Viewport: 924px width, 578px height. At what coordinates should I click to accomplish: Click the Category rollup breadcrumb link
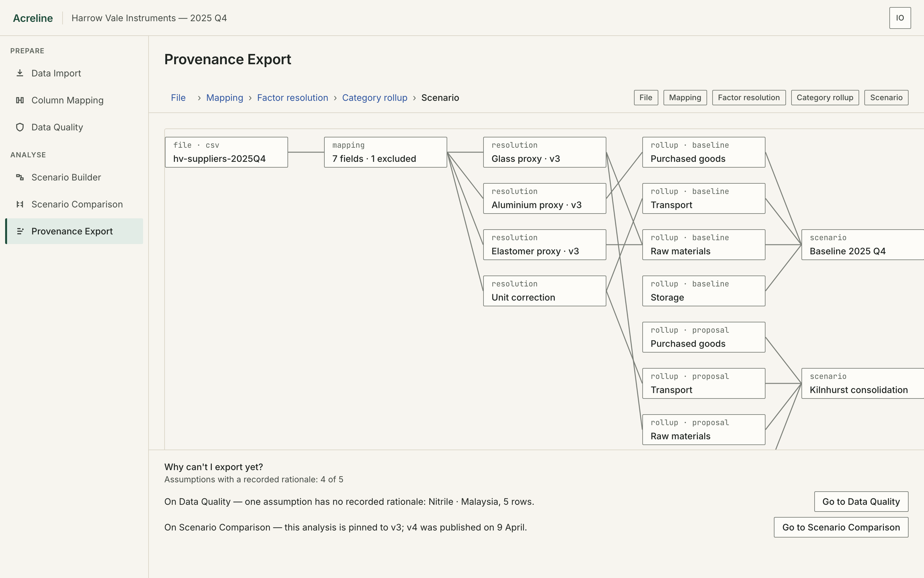tap(374, 98)
